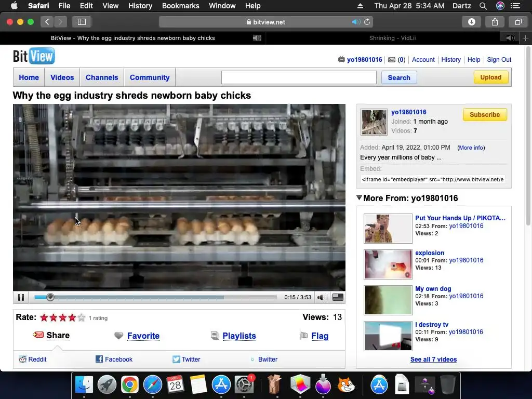The width and height of the screenshot is (532, 399).
Task: Click Safari's back navigation arrow
Action: [x=47, y=22]
